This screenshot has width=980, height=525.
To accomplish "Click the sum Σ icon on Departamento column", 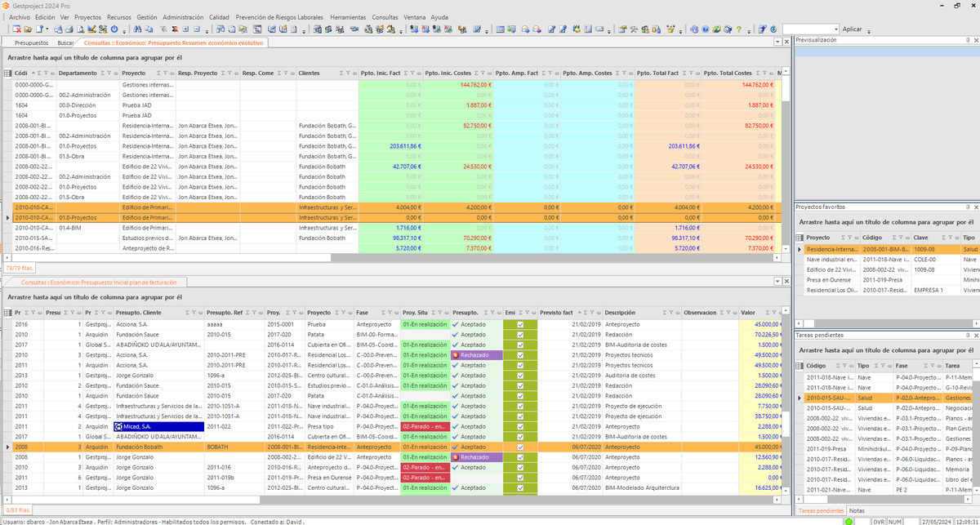I will (102, 73).
